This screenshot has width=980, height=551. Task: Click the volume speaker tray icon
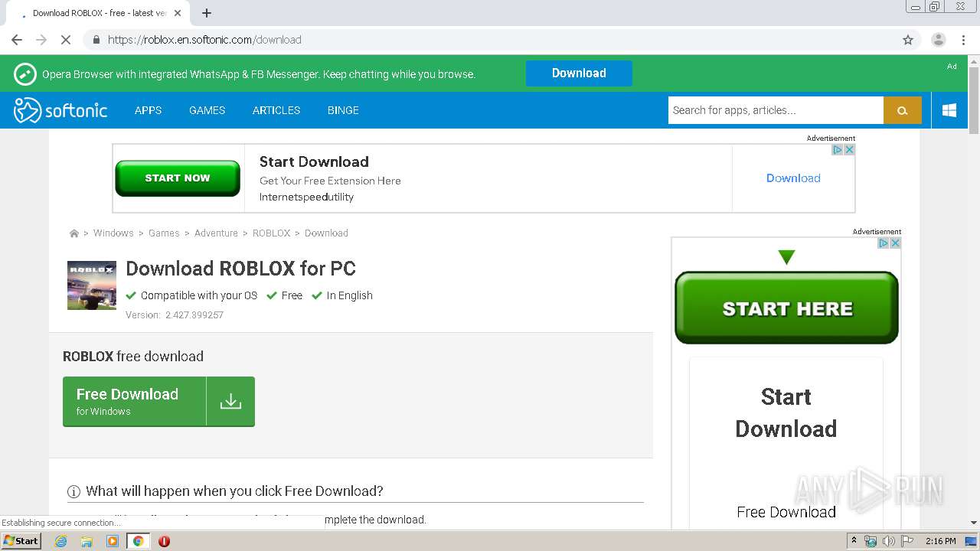888,541
